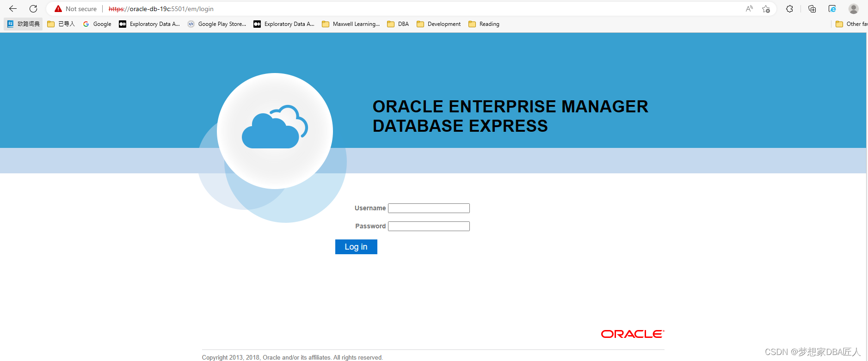Reload the page with the refresh icon
Image resolution: width=868 pixels, height=361 pixels.
(33, 9)
